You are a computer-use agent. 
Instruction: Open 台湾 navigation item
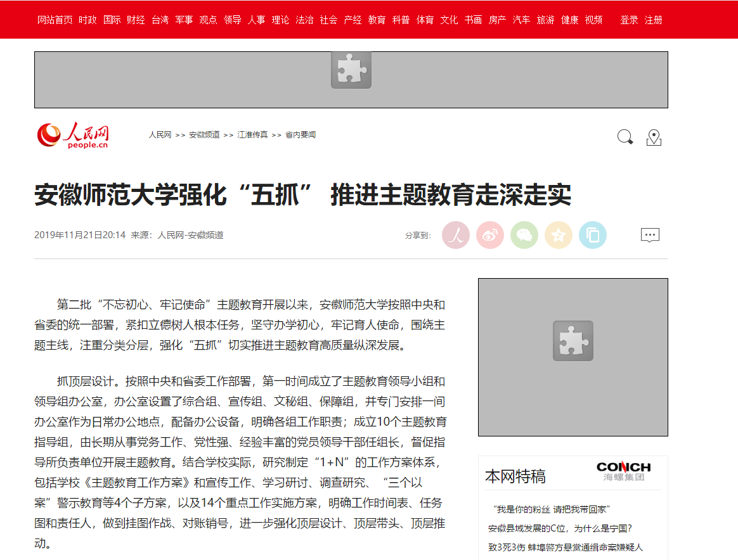[x=160, y=20]
